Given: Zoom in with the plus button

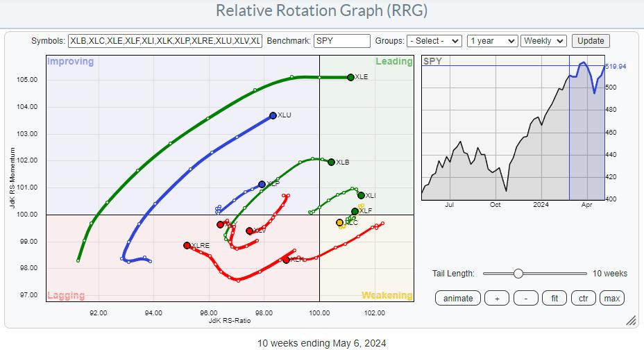Looking at the screenshot, I should (496, 298).
